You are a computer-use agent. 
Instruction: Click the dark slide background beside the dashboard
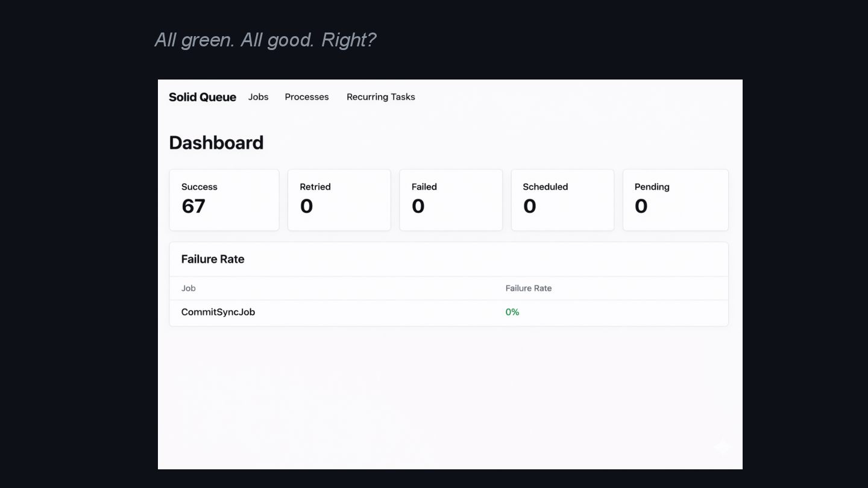pos(78,271)
